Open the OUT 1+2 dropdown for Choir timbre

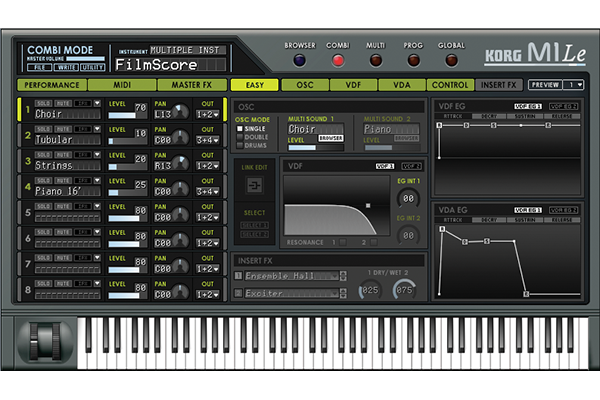tap(208, 114)
